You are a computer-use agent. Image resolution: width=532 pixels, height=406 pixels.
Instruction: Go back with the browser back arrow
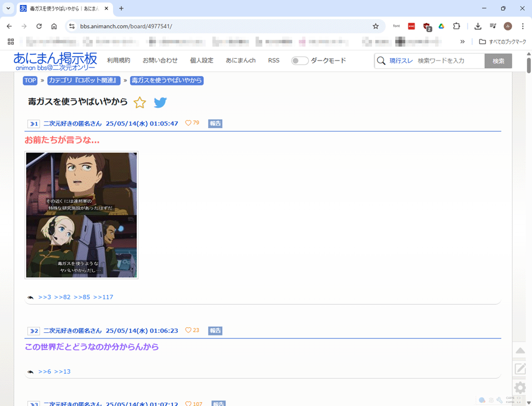[9, 26]
